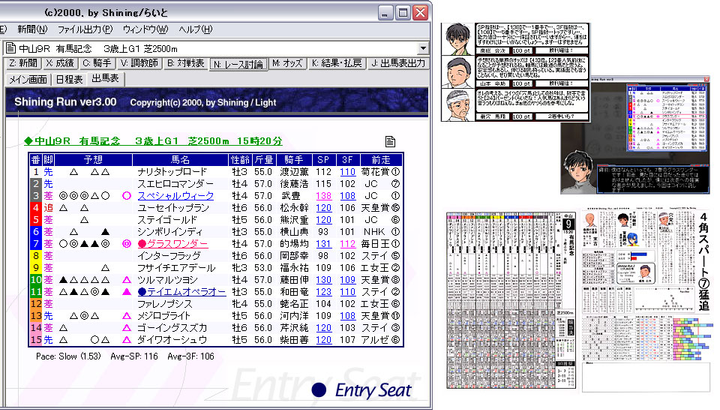Open the dark-haired character dialogue screenshot thumbnail

tap(636, 135)
